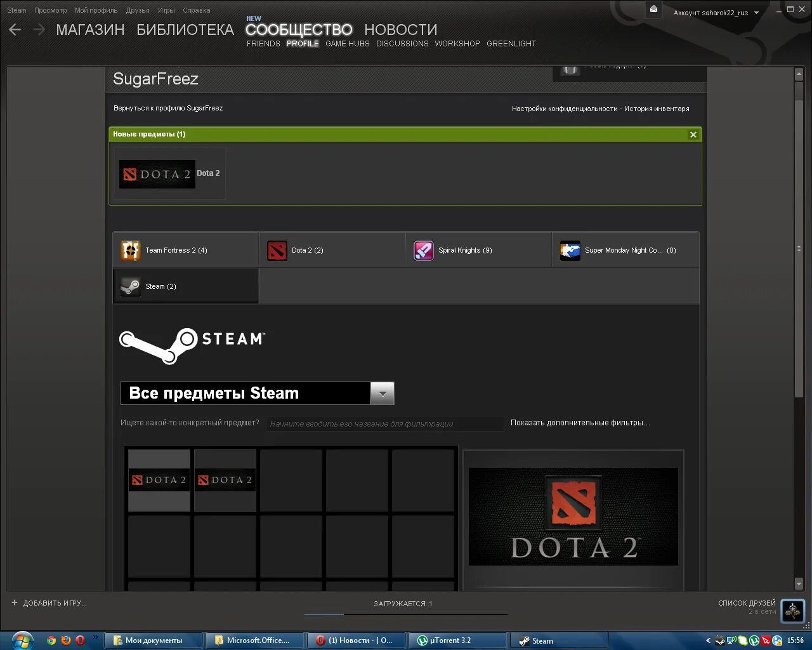
Task: Click ЗАГРУЖАЕТСЯ: 1 downloads status
Action: coord(403,604)
